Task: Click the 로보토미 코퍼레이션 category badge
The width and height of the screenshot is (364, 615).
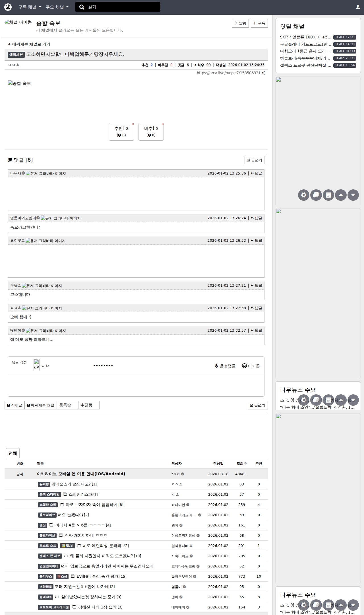Action: point(54,607)
